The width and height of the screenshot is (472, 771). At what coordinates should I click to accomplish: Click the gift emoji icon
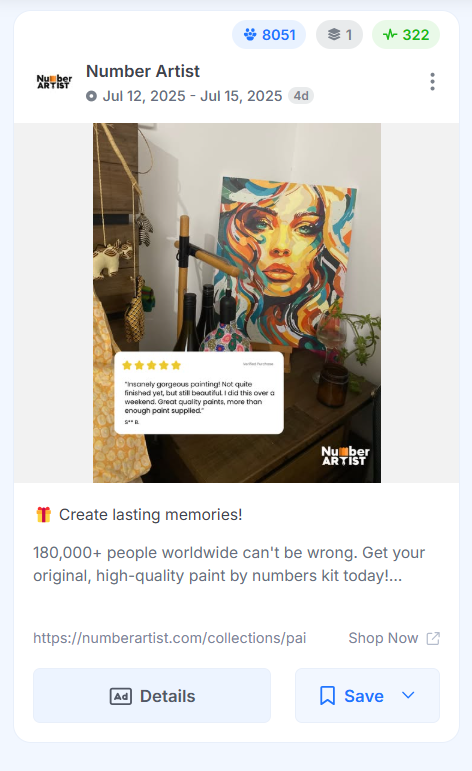[44, 514]
